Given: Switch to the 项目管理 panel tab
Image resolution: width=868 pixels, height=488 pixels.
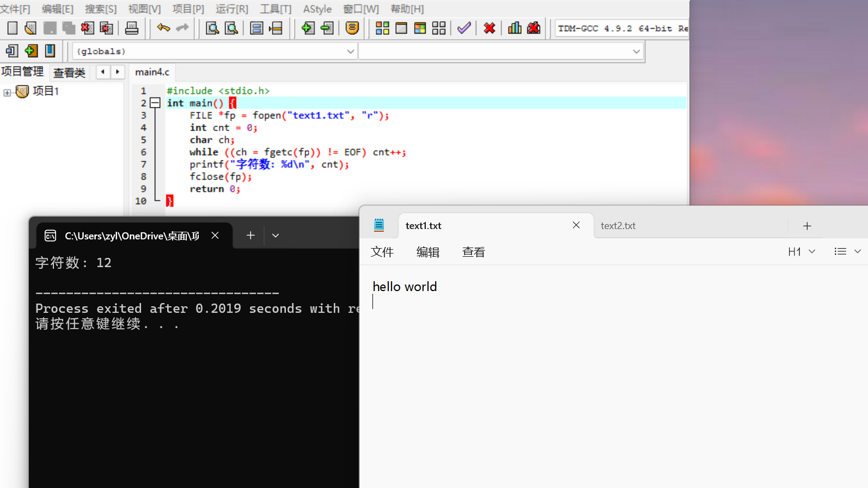Looking at the screenshot, I should coord(22,71).
